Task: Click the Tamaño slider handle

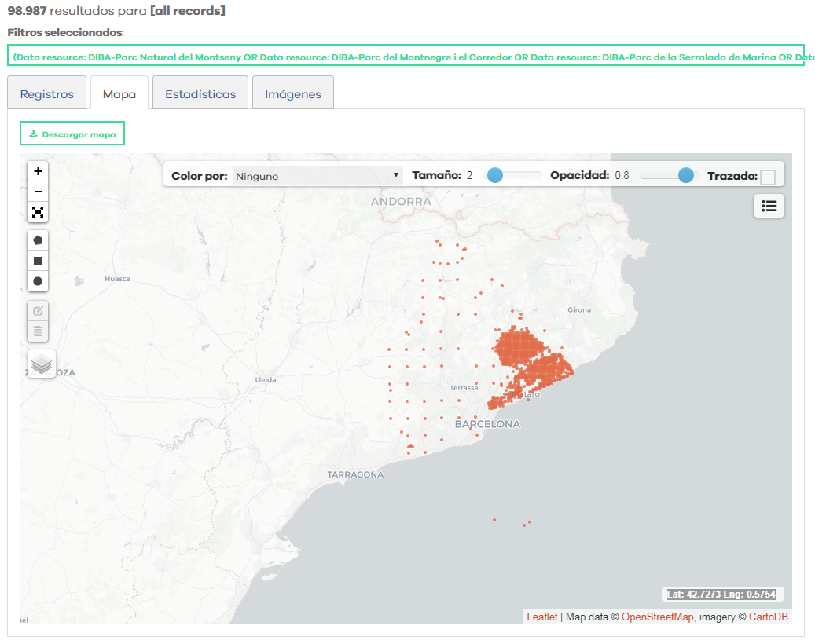Action: pos(494,175)
